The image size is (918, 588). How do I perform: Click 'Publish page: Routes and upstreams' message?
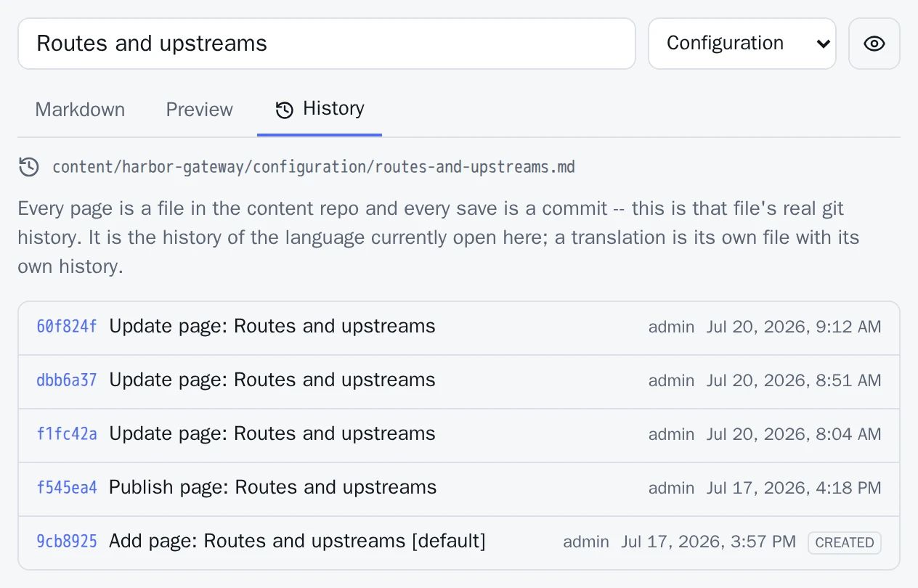[272, 487]
